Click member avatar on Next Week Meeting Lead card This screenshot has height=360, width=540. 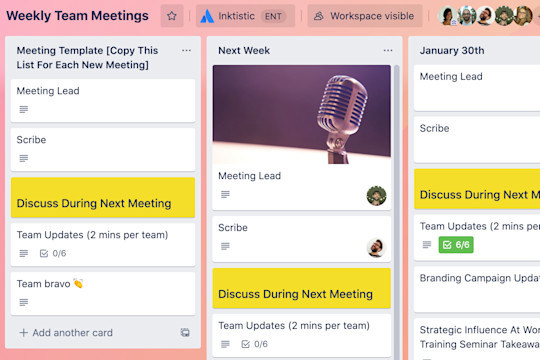tap(376, 195)
